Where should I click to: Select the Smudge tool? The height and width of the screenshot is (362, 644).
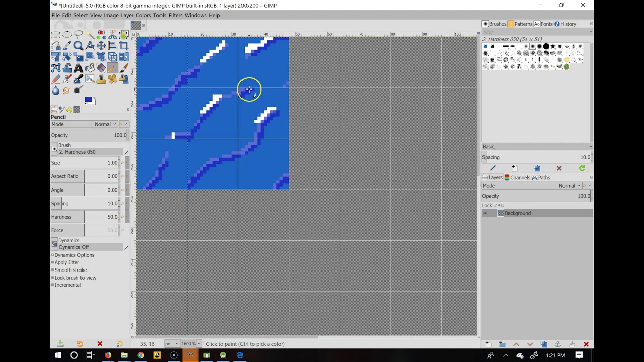point(67,90)
